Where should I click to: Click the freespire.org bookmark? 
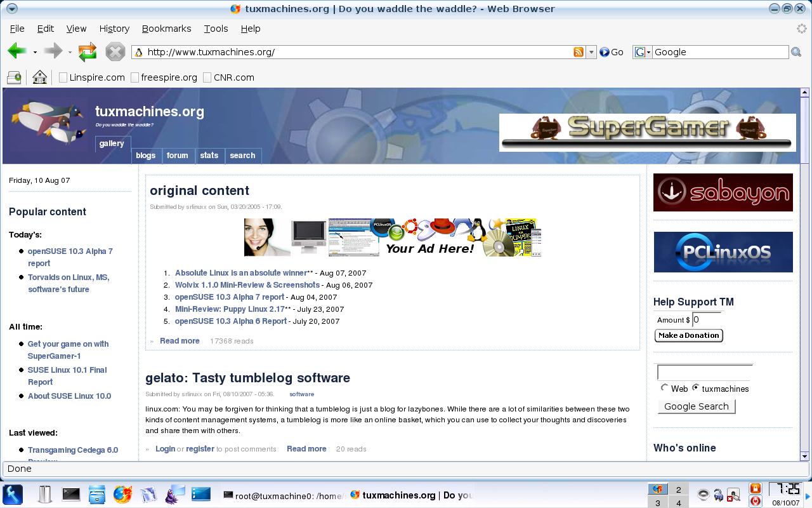coord(164,77)
